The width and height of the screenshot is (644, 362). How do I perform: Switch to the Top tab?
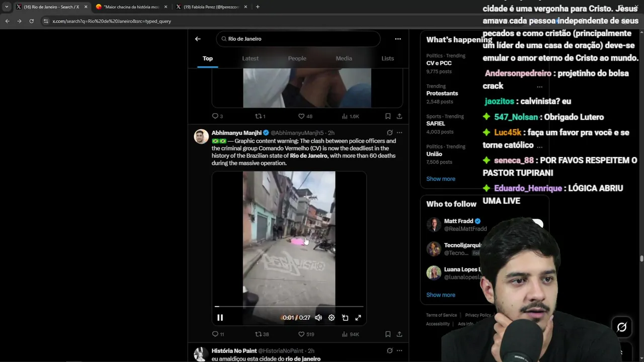pyautogui.click(x=208, y=58)
